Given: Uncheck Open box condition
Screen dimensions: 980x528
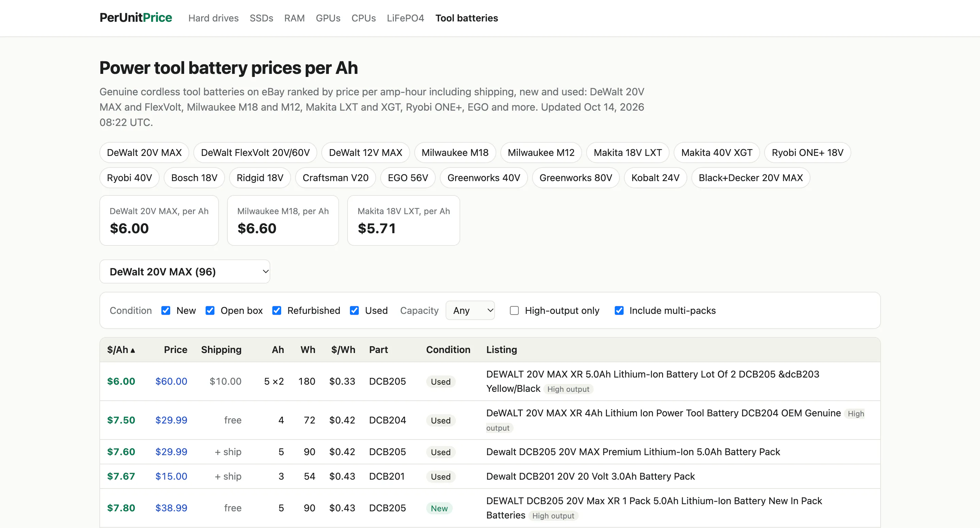Looking at the screenshot, I should [x=210, y=310].
